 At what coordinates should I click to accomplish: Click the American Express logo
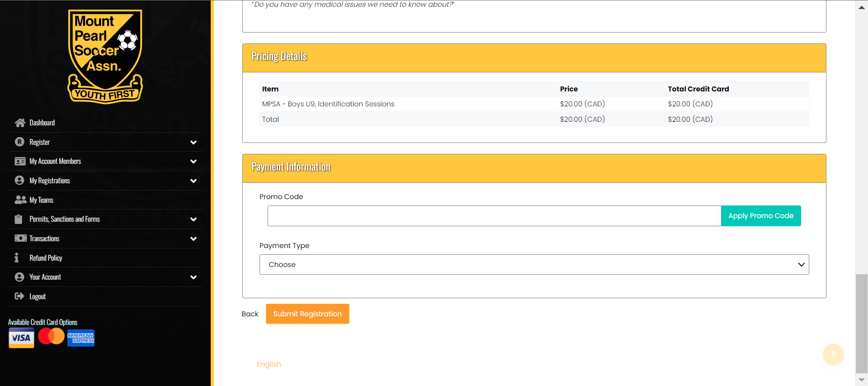(x=81, y=338)
